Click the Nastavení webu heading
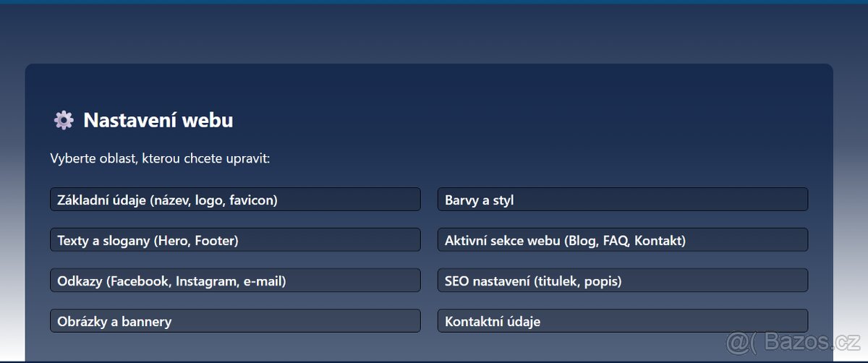Screen dimensions: 868x363 158,120
